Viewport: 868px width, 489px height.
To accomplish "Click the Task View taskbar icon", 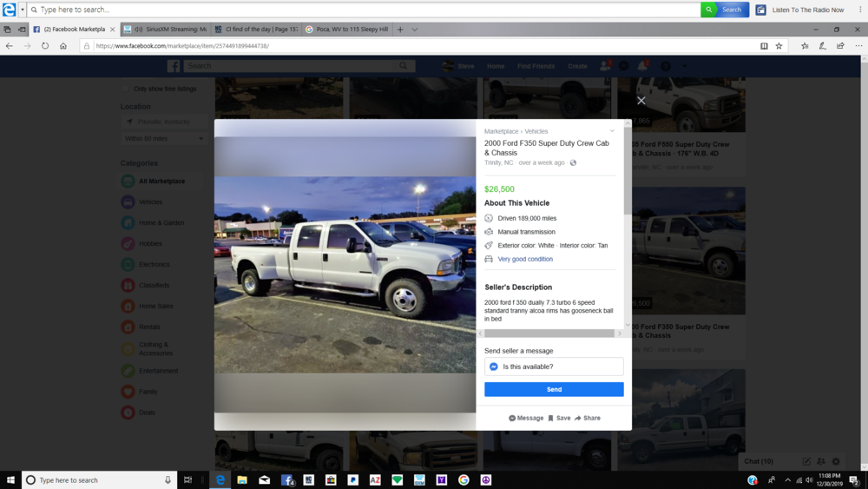I will coord(187,480).
